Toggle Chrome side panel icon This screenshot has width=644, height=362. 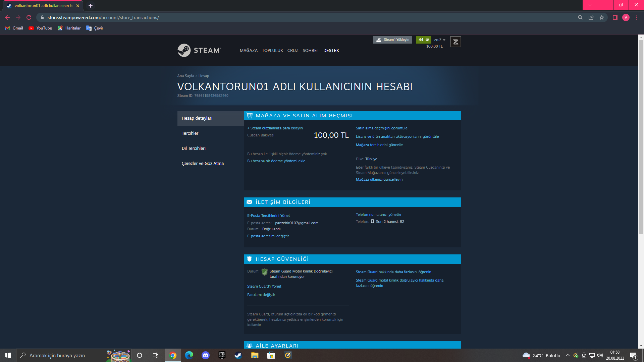point(615,17)
